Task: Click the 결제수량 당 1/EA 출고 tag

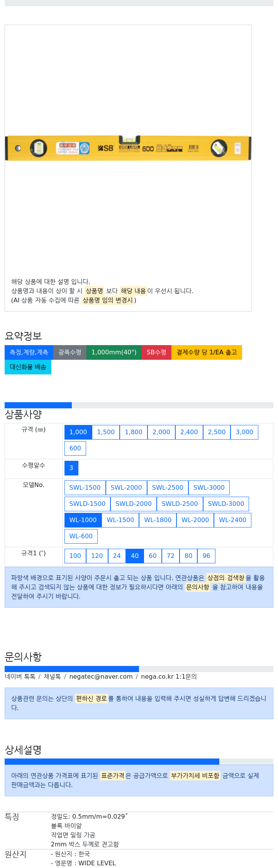Action: (x=207, y=352)
